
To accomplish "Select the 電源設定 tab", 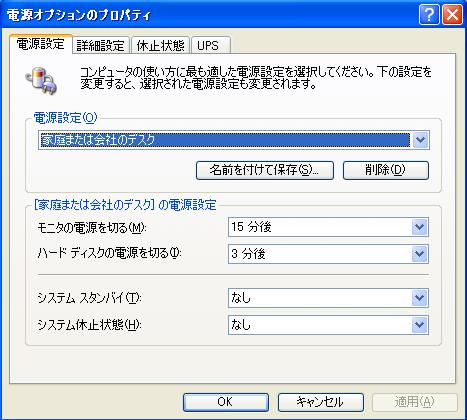I will pyautogui.click(x=40, y=44).
